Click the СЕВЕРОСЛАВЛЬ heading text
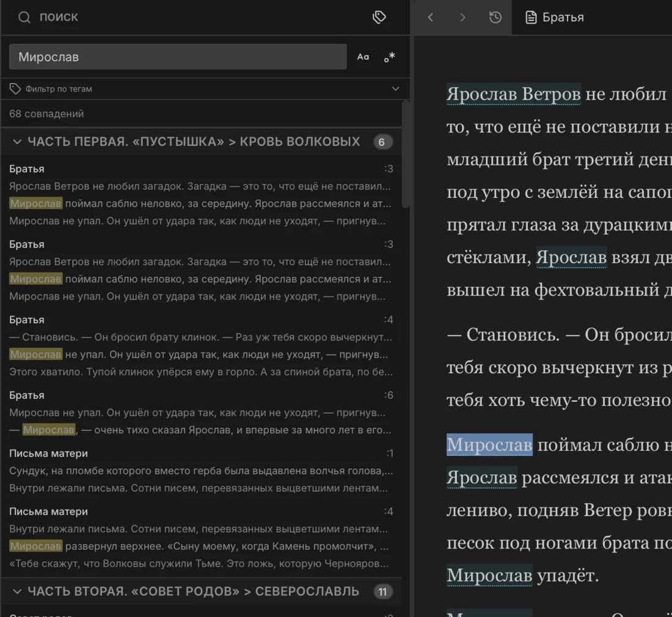The height and width of the screenshot is (617, 672). (307, 591)
